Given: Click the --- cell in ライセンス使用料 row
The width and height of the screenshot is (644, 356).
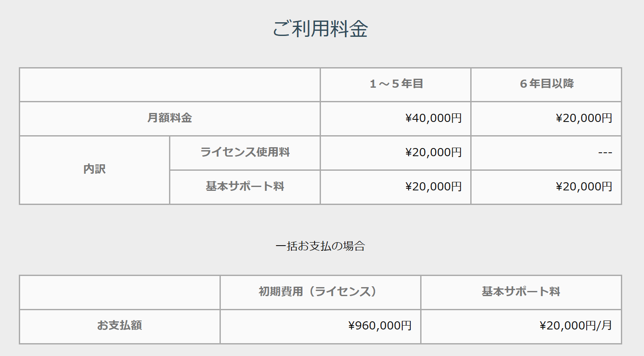Looking at the screenshot, I should point(605,153).
